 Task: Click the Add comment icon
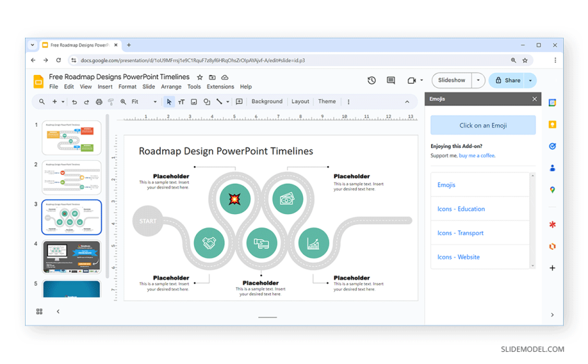(239, 101)
